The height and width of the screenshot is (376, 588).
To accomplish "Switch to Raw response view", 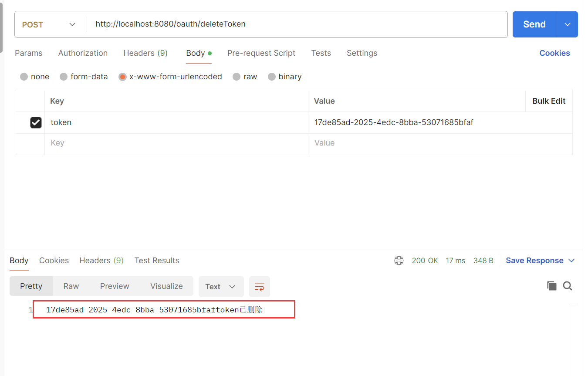I will (x=71, y=286).
